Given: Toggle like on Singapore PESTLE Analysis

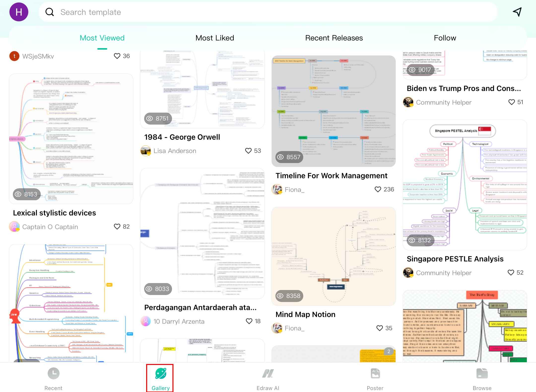Looking at the screenshot, I should tap(511, 273).
